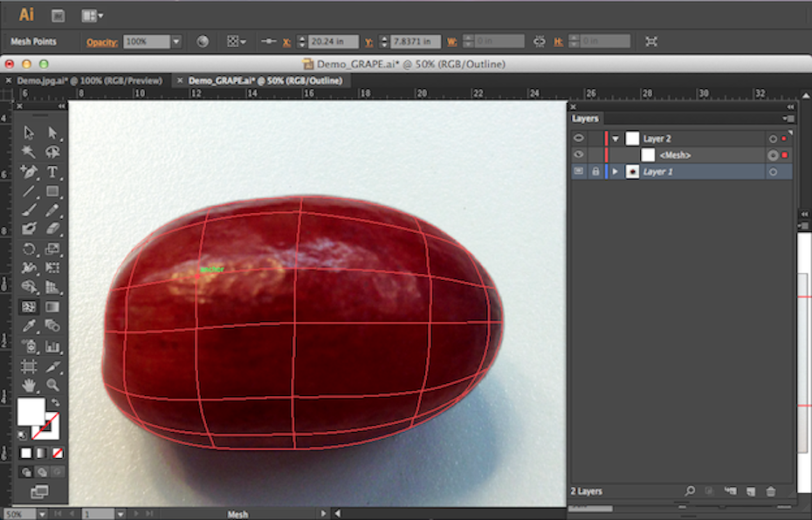Click the X coordinate input field
812x520 pixels.
[x=334, y=42]
